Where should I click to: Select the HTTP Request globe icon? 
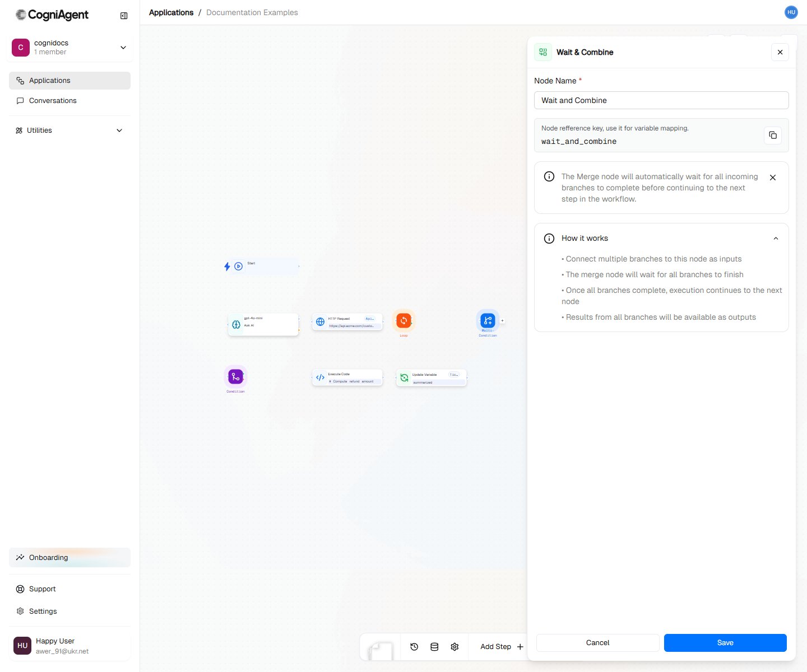click(320, 322)
